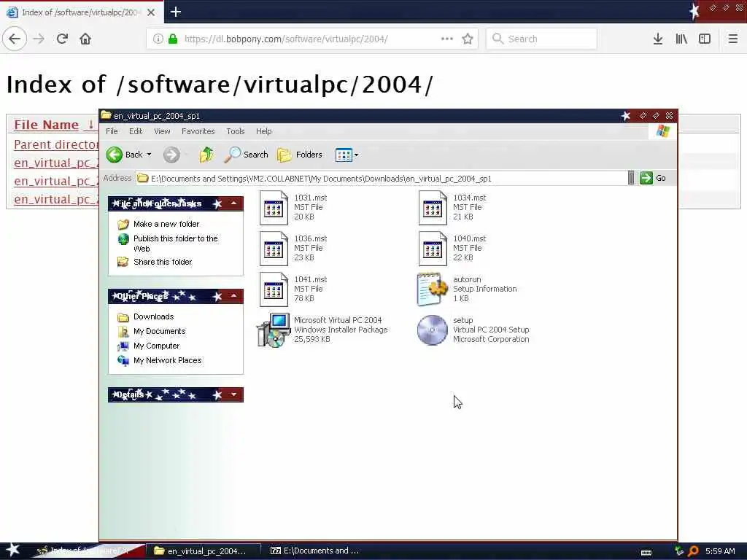The image size is (747, 560).
Task: Click Publish this folder to the Web
Action: pyautogui.click(x=175, y=244)
